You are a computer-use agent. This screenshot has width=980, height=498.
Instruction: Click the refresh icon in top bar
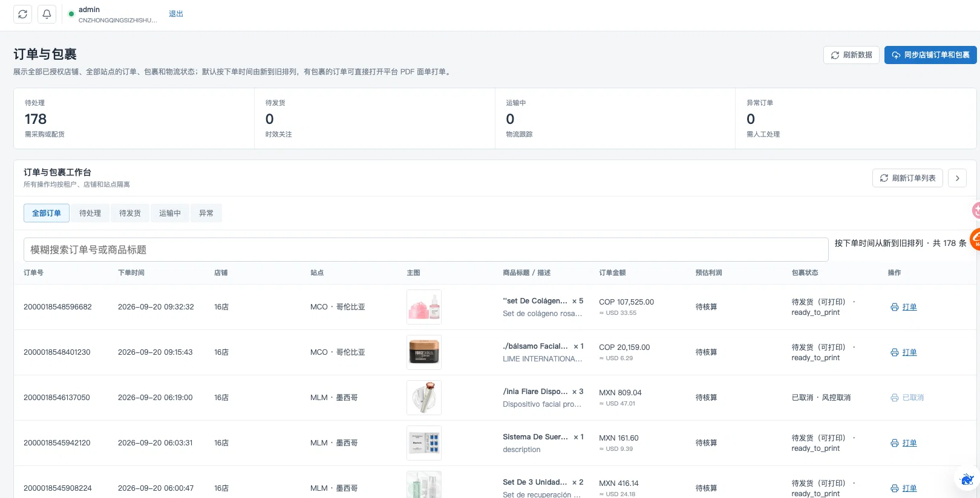point(23,14)
